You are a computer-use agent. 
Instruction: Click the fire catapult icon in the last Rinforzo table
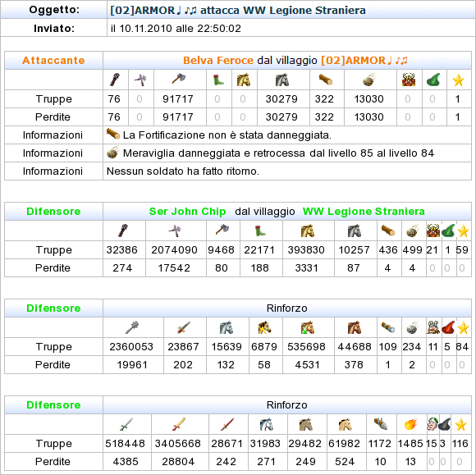point(411,424)
